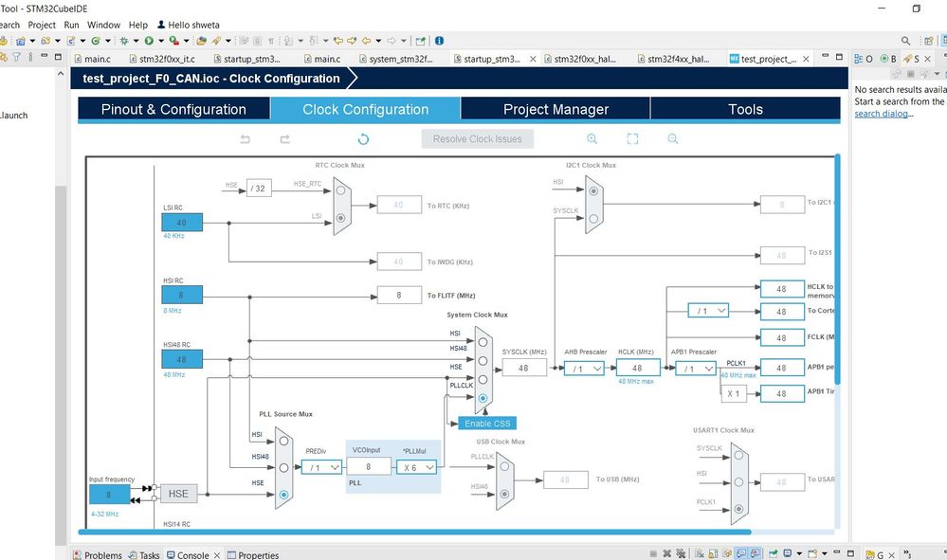Select HSE on System Clock Mux
Image resolution: width=947 pixels, height=560 pixels.
click(x=483, y=380)
